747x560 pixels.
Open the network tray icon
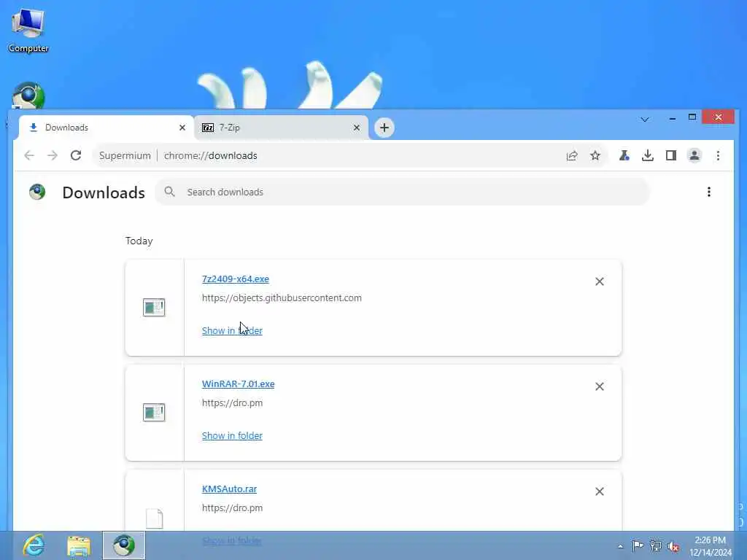click(656, 545)
